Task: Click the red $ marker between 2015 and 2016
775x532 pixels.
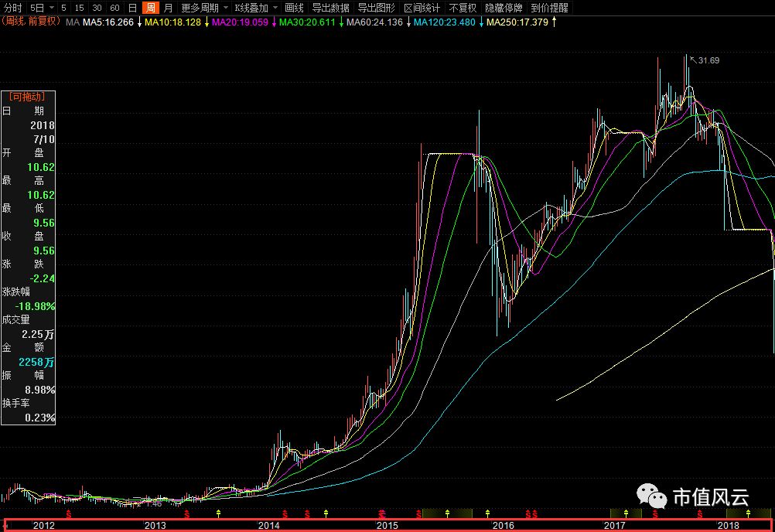Action: click(419, 514)
